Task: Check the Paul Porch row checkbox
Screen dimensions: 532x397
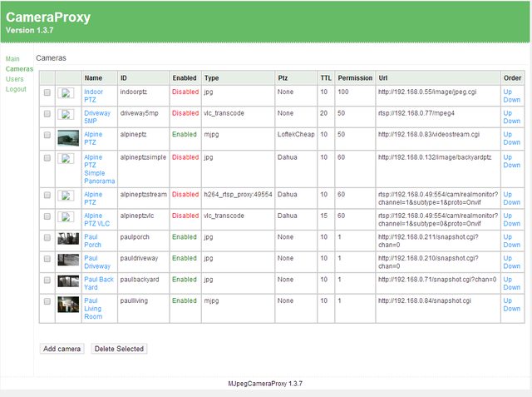Action: click(x=47, y=238)
